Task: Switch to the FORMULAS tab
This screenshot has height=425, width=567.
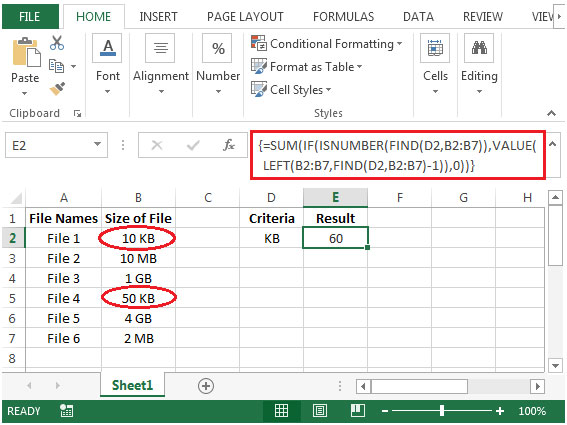Action: [344, 17]
